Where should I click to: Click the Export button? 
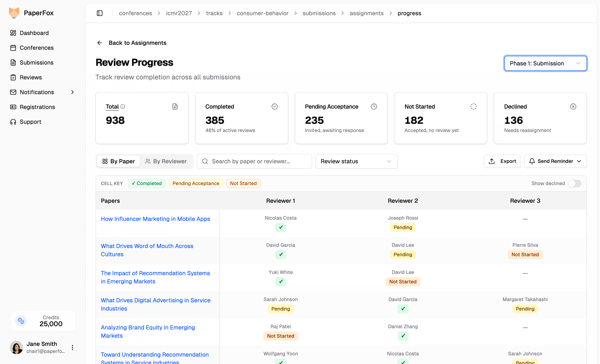(x=502, y=161)
